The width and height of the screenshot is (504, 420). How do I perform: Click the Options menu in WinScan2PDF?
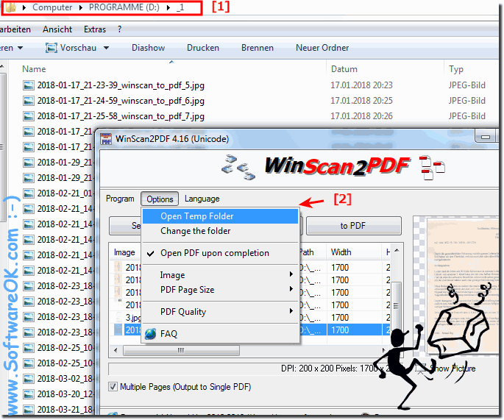pos(160,199)
